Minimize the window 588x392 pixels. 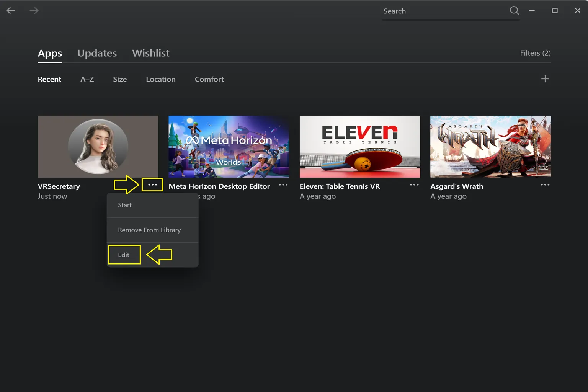[532, 11]
